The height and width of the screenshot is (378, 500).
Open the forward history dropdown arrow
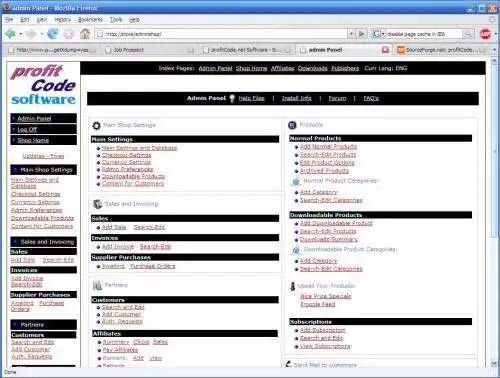coord(42,34)
